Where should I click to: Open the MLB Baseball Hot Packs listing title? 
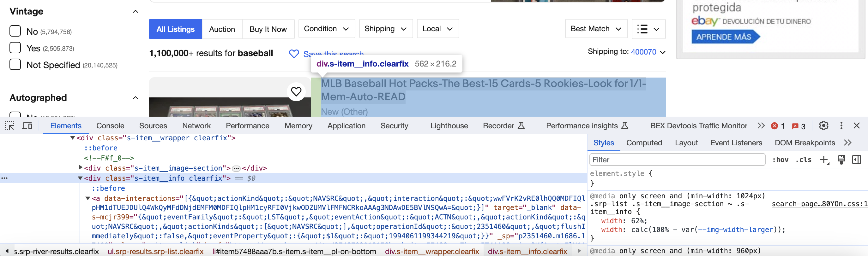483,90
